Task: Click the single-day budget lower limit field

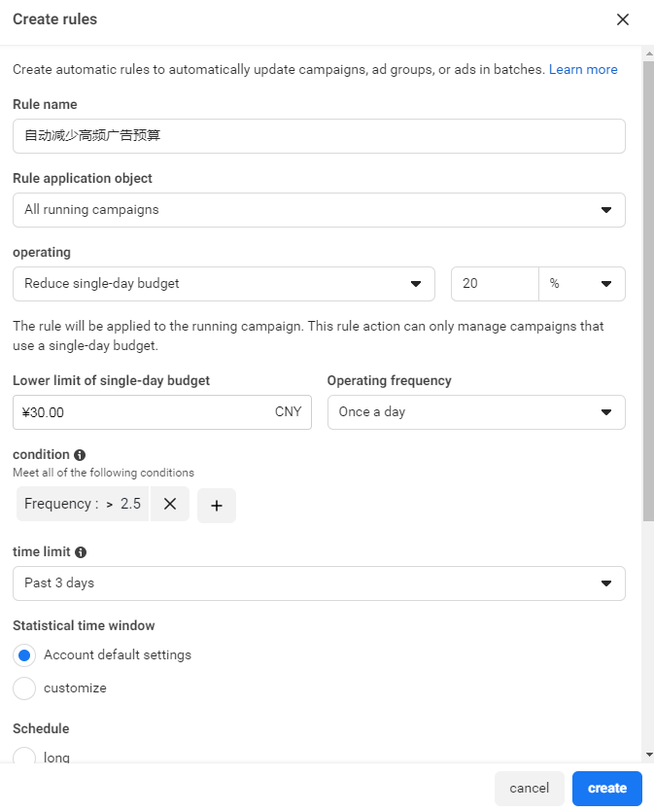Action: click(146, 412)
